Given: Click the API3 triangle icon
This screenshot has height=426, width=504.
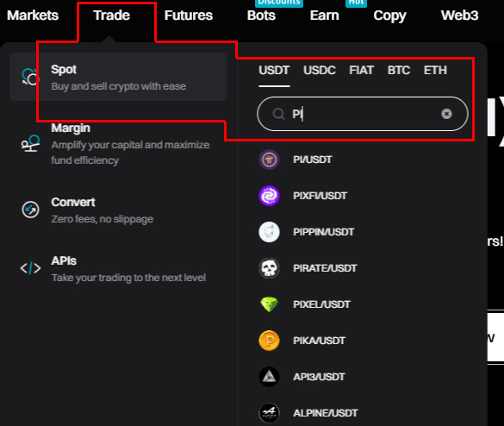Looking at the screenshot, I should [x=269, y=377].
